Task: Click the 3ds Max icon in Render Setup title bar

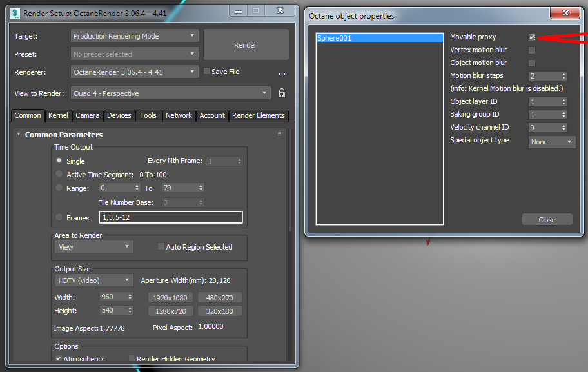Action: (x=15, y=14)
